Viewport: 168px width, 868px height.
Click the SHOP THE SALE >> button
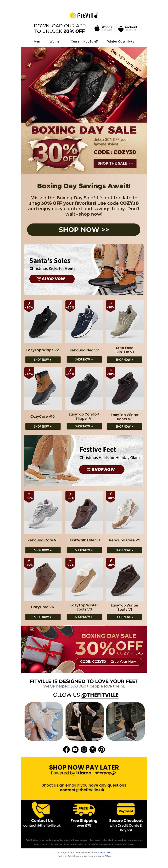115,163
